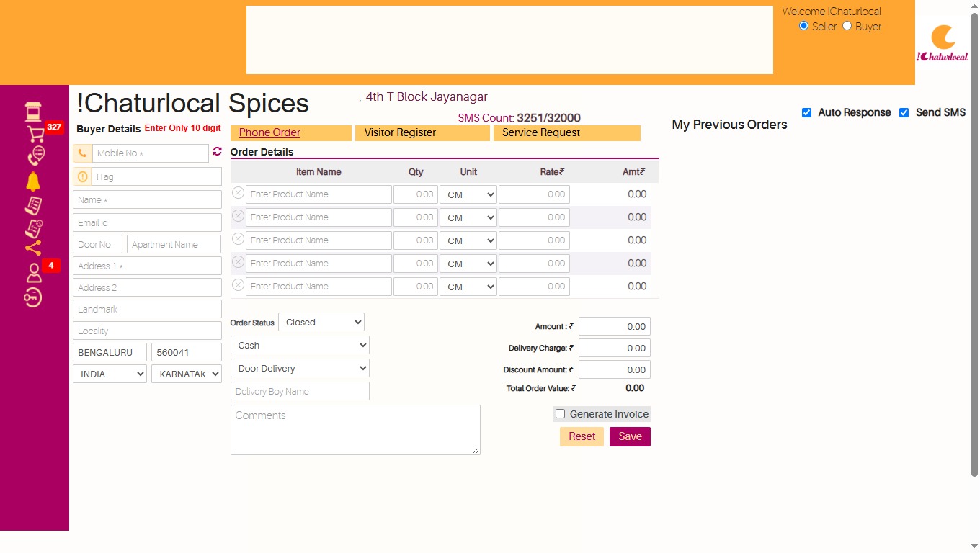
Task: Open the CM unit dropdown in first row
Action: [x=468, y=194]
